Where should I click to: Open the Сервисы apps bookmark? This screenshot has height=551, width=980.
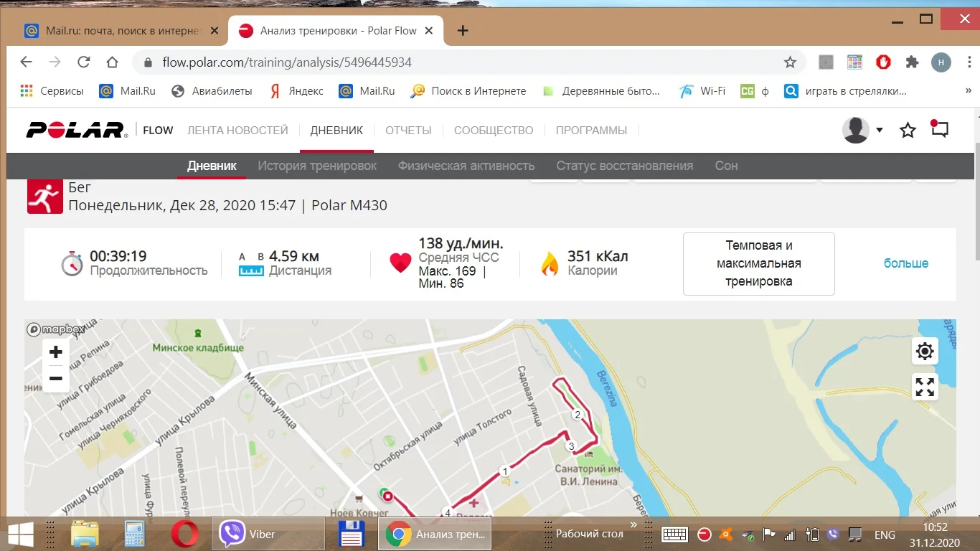pyautogui.click(x=52, y=91)
